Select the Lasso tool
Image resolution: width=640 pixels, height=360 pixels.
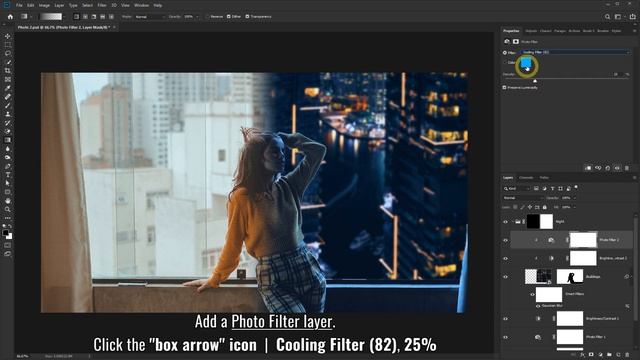pyautogui.click(x=8, y=53)
